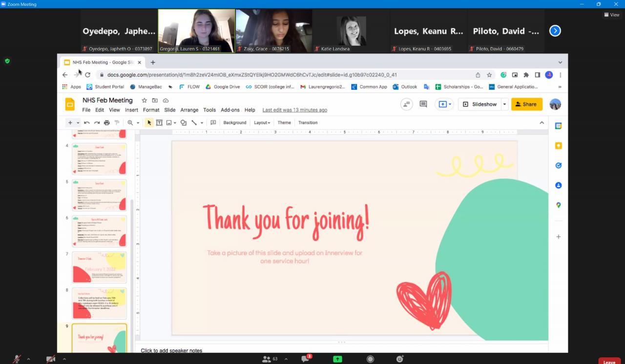
Task: Click the add comment toolbar icon
Action: tap(213, 122)
